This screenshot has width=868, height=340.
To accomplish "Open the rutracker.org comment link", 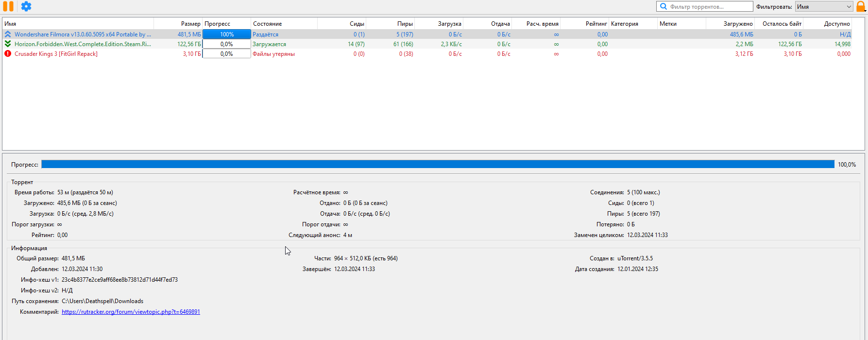I will click(131, 312).
